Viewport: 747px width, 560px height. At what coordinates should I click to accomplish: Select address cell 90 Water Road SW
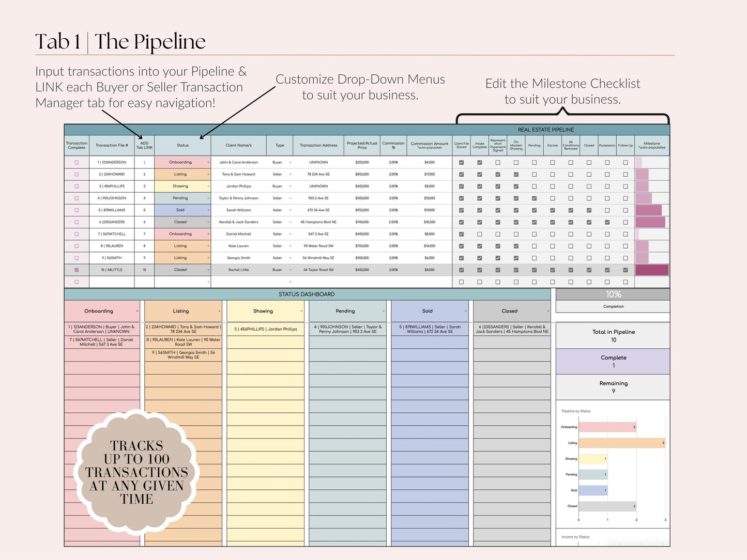tap(318, 246)
